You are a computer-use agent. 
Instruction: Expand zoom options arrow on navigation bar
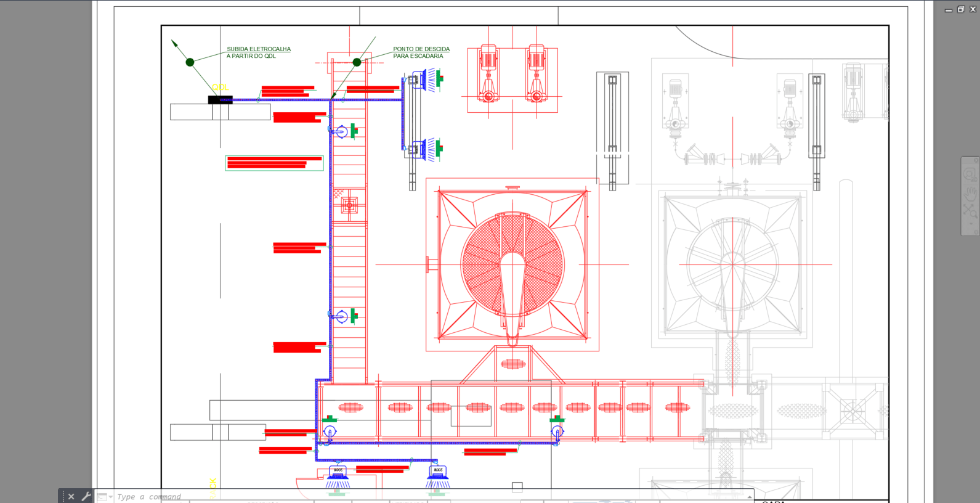point(971,223)
